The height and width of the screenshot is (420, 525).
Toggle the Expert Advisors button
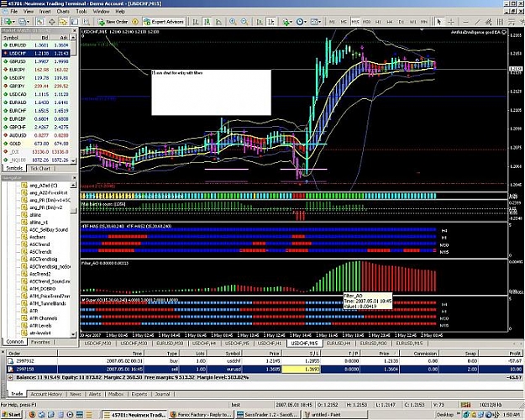(x=164, y=22)
